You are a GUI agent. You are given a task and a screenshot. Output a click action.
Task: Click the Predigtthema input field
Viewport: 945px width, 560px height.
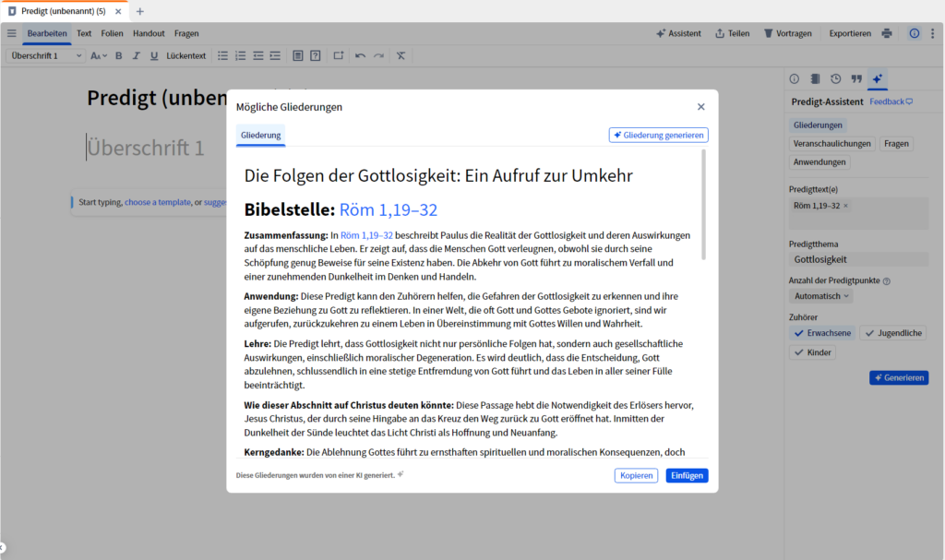point(858,259)
